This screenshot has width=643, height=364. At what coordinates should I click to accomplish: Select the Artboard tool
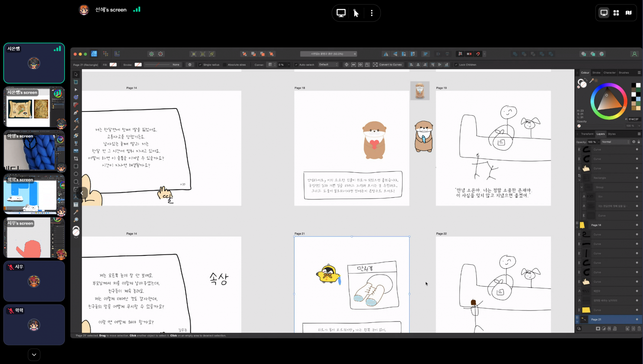click(x=76, y=82)
